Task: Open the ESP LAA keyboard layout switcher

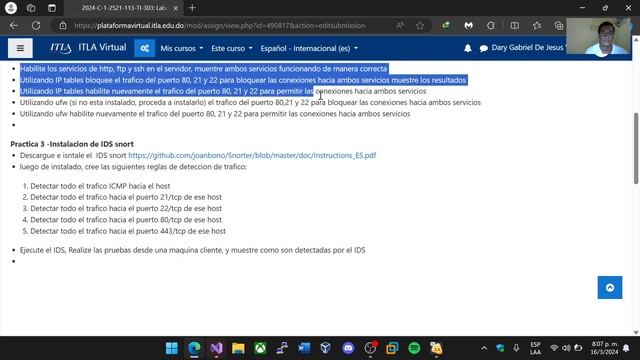Action: click(535, 348)
